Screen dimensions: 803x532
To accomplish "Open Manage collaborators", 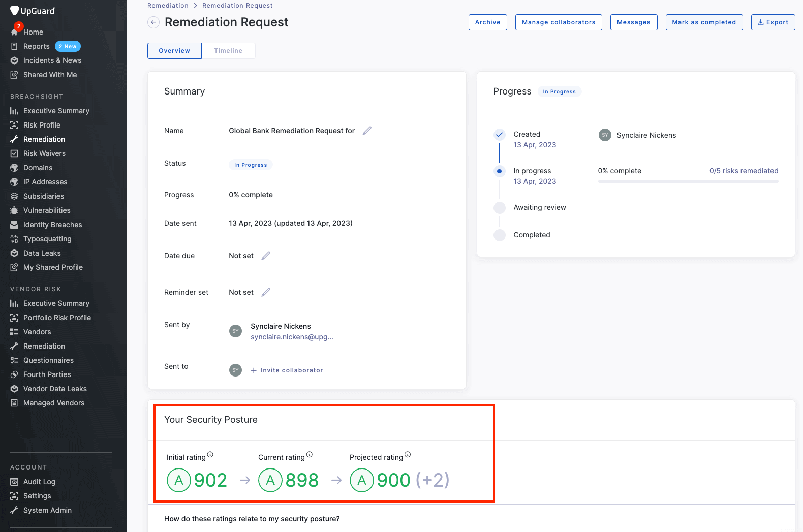I will pos(558,22).
